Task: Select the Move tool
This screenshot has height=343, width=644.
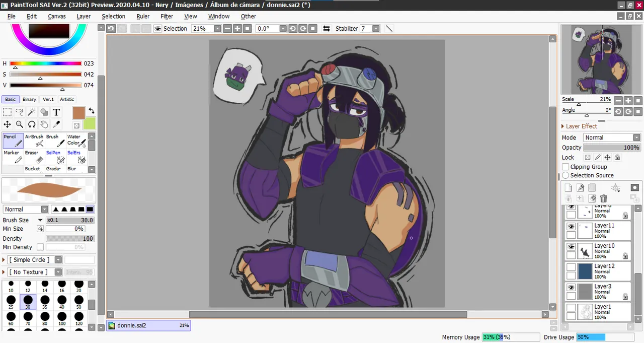Action: pyautogui.click(x=8, y=124)
